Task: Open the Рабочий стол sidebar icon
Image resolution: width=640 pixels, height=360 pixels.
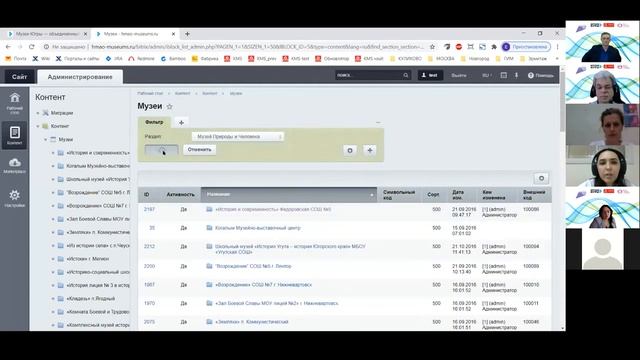Action: [15, 102]
